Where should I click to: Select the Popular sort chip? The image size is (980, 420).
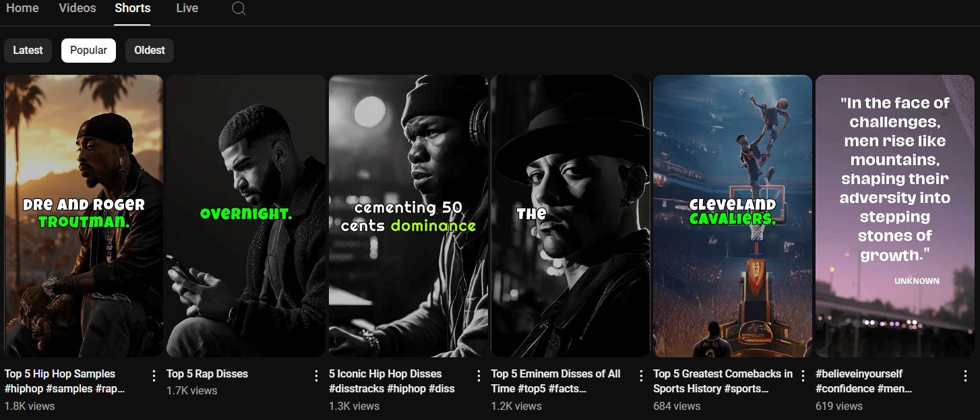coord(88,51)
